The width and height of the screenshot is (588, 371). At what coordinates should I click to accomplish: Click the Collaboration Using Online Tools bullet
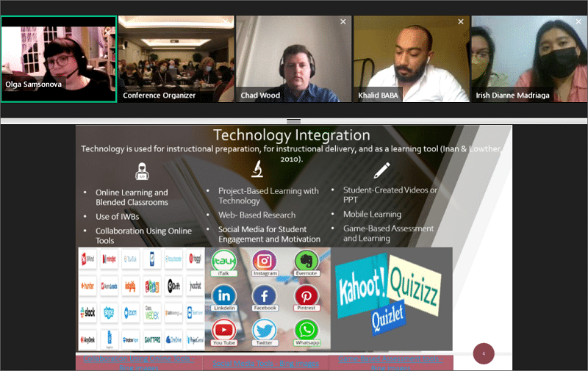point(143,236)
